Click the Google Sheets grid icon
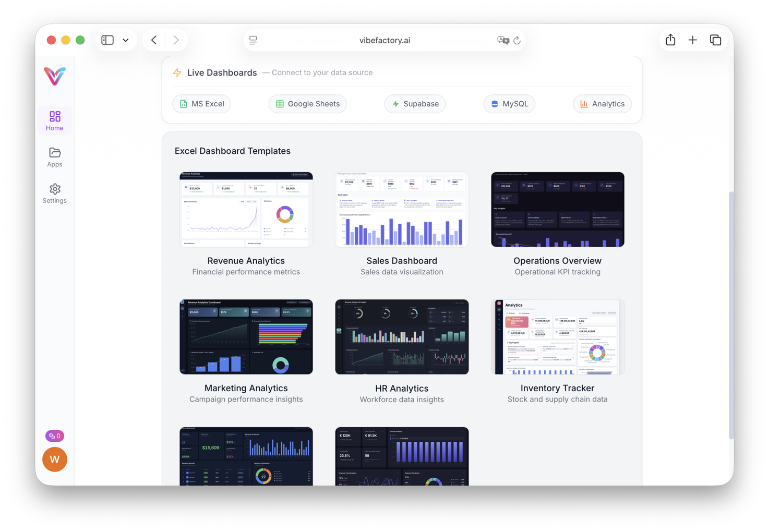Screen dimensions: 769x532 (x=280, y=104)
